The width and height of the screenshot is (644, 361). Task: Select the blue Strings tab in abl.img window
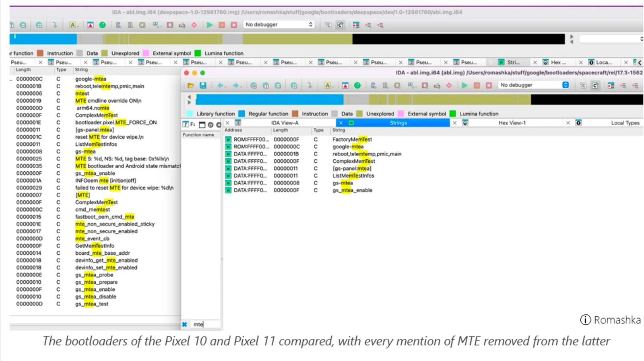[x=398, y=123]
